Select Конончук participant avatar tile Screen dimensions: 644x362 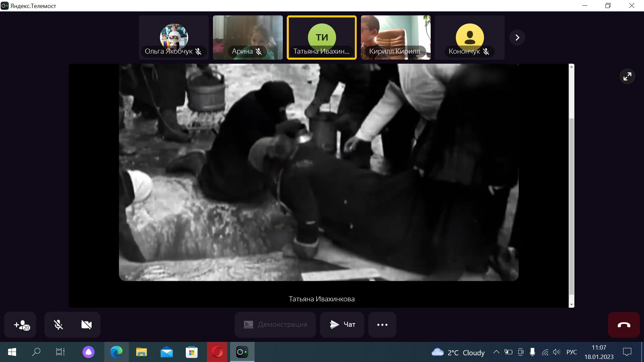[469, 38]
